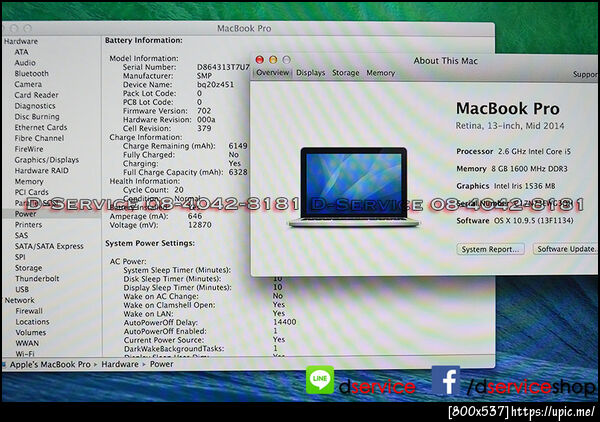Click the battery Serial Number value D864313T7U7

223,67
